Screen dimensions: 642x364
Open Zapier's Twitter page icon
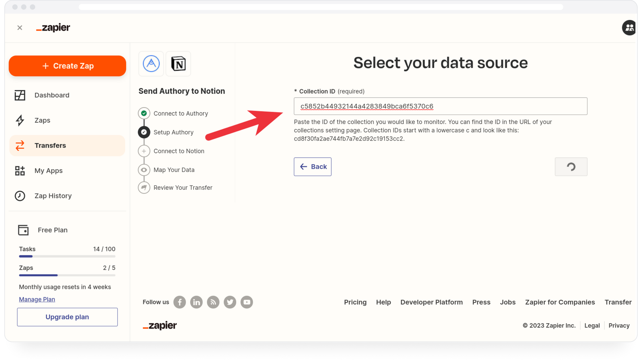tap(230, 302)
